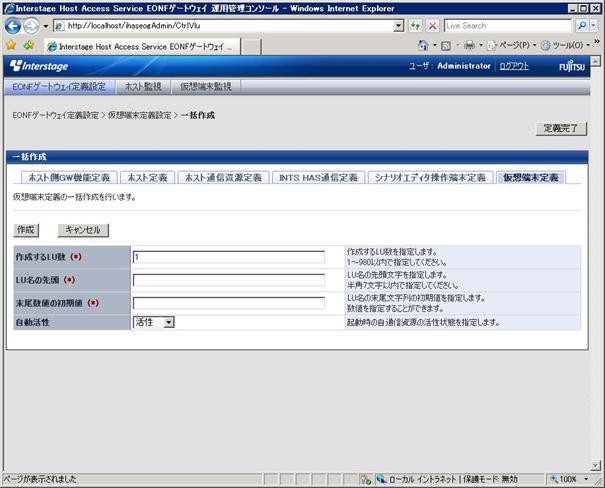Screen dimensions: 605x488
Task: Go forward with the browser Forward arrow
Action: 32,26
